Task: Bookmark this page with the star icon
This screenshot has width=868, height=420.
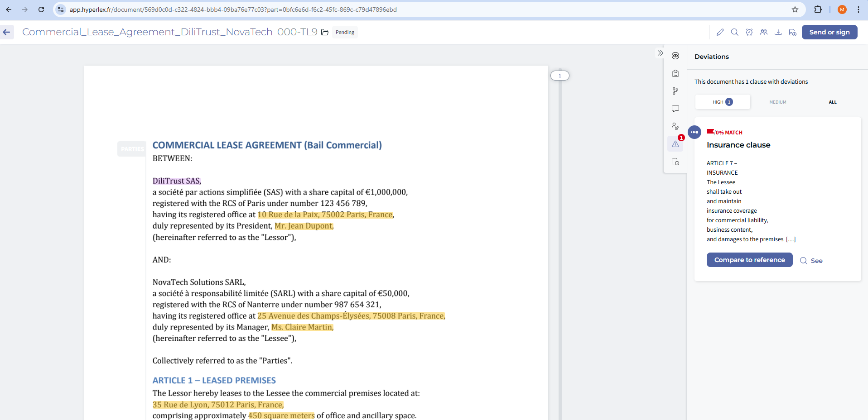Action: point(795,10)
